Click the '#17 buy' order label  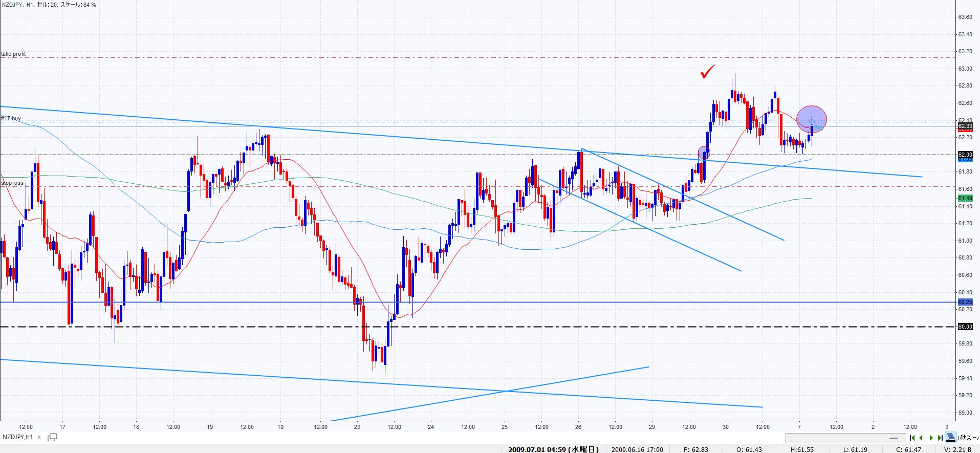click(11, 118)
